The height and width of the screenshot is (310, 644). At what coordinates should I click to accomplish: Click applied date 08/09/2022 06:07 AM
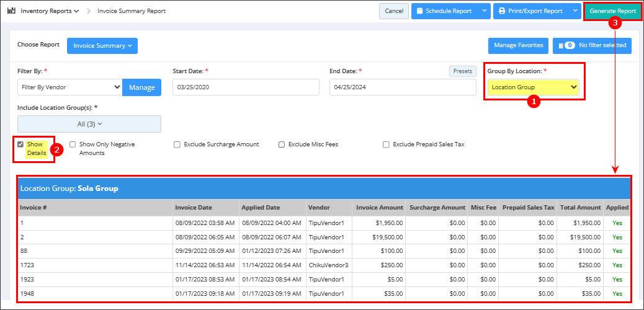(x=272, y=237)
